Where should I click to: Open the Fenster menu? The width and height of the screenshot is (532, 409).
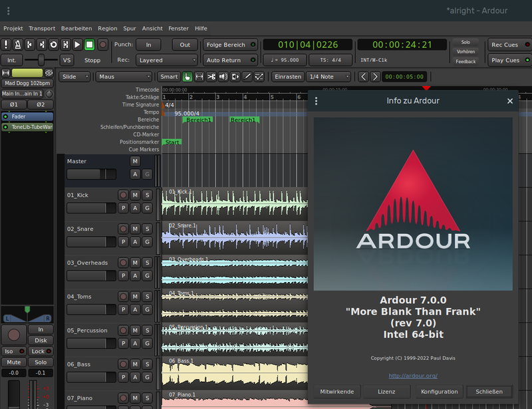point(178,29)
